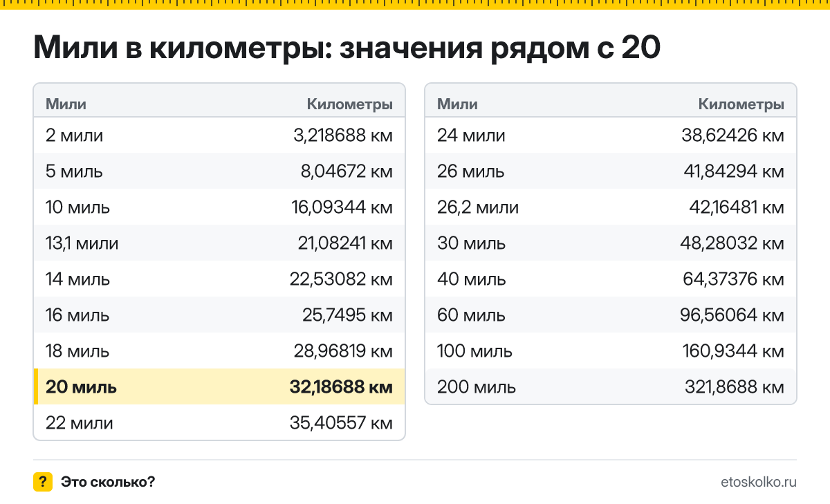This screenshot has height=504, width=830.
Task: Click the highlighted '32,18688 км' value
Action: tap(341, 387)
